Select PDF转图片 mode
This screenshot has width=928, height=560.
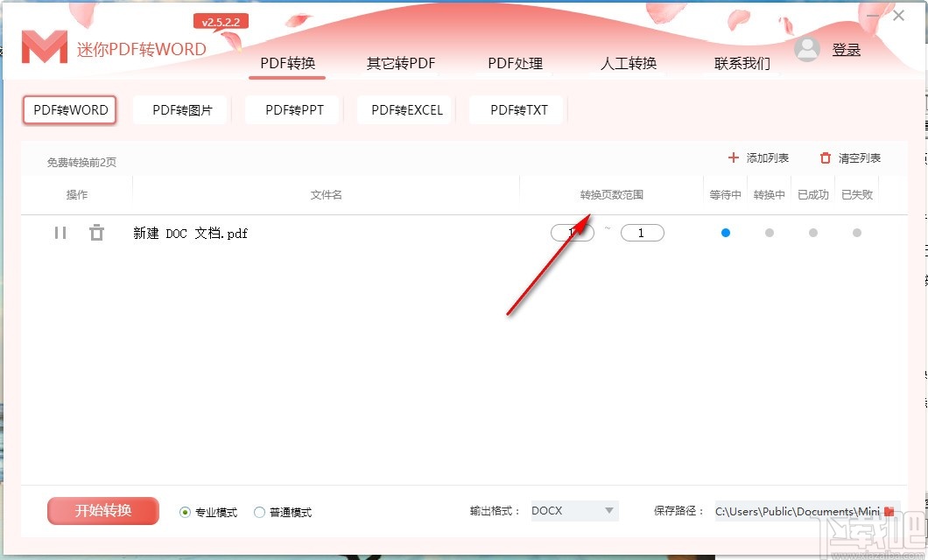[x=182, y=110]
